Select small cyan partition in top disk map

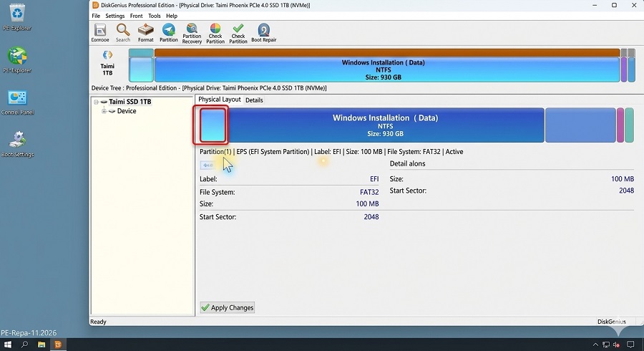[141, 65]
